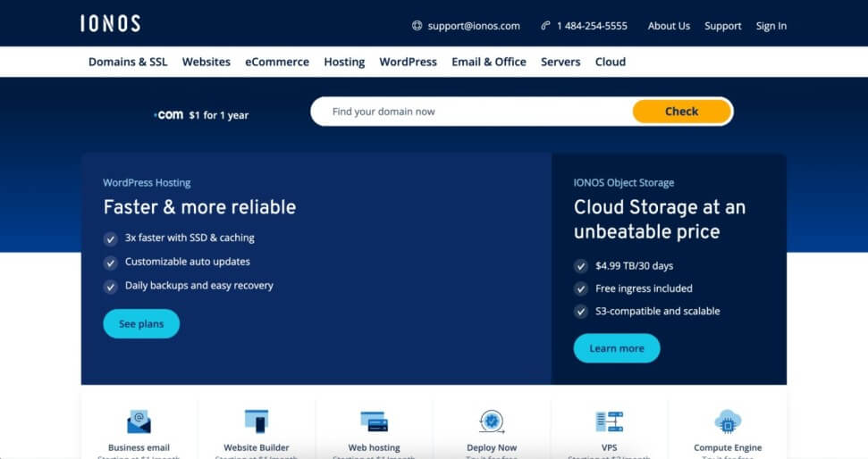Click the Cloud Storage at an unbeatable price heading

coord(660,219)
